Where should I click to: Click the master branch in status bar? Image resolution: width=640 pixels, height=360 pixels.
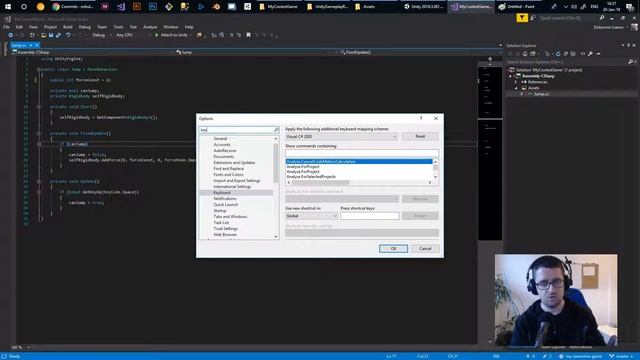[x=620, y=356]
